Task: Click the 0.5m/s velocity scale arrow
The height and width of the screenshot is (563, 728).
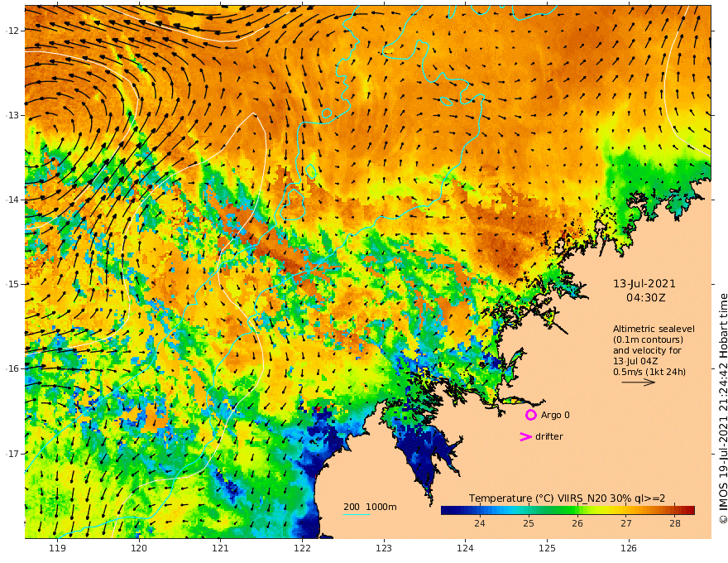Action: 639,383
